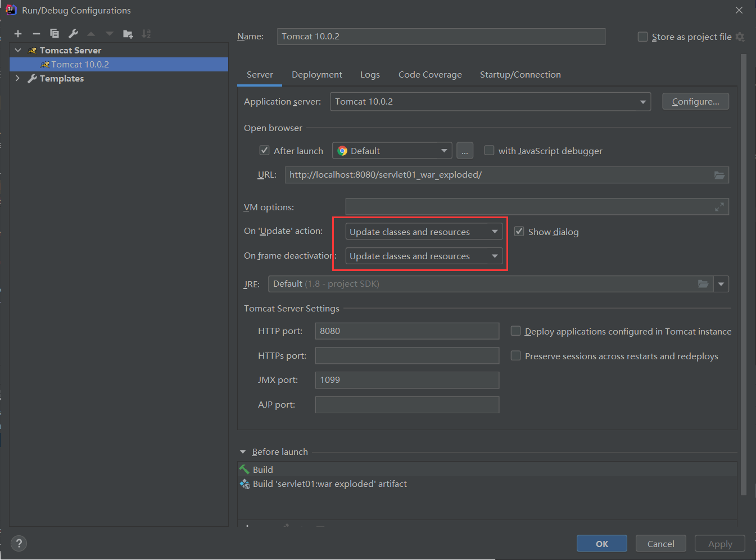The image size is (756, 560).
Task: Open project file storage settings gear
Action: click(x=740, y=37)
